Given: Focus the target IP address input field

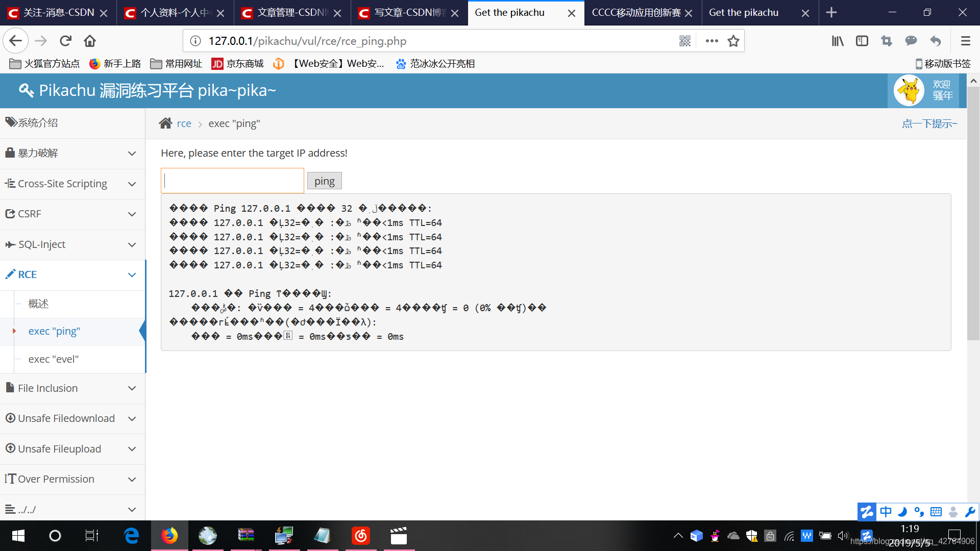Looking at the screenshot, I should coord(232,181).
